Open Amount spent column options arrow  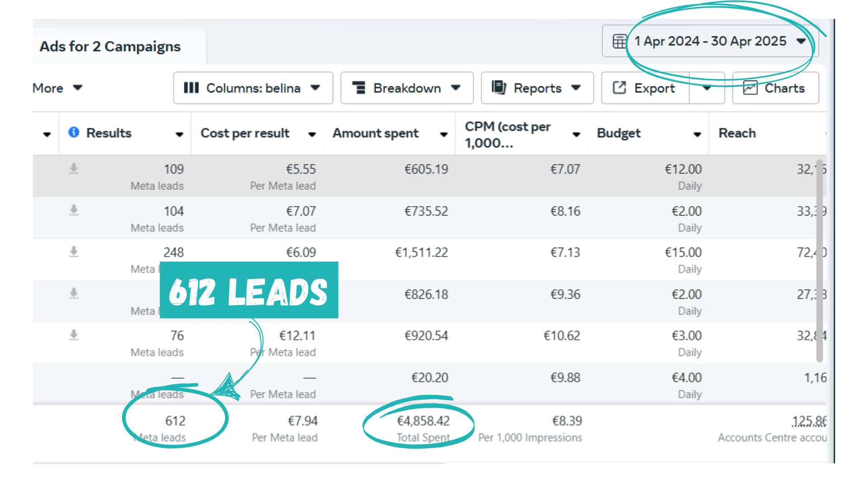click(443, 134)
